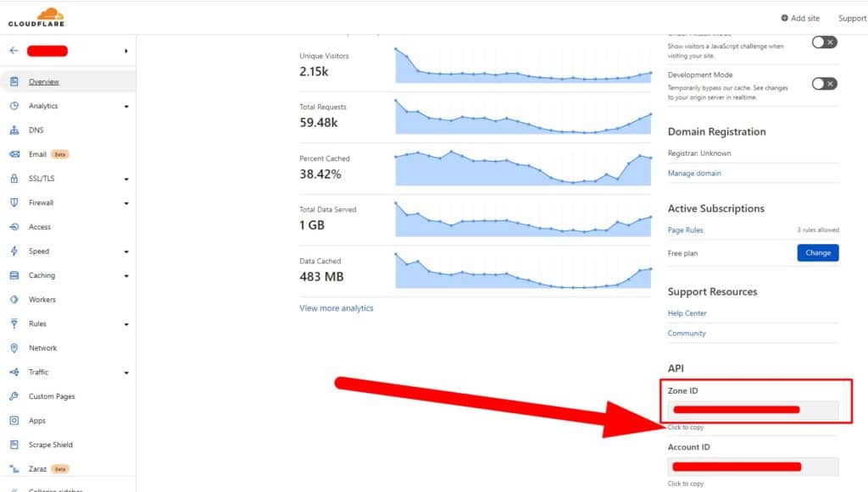Click the Total Requests chart

coord(523,117)
